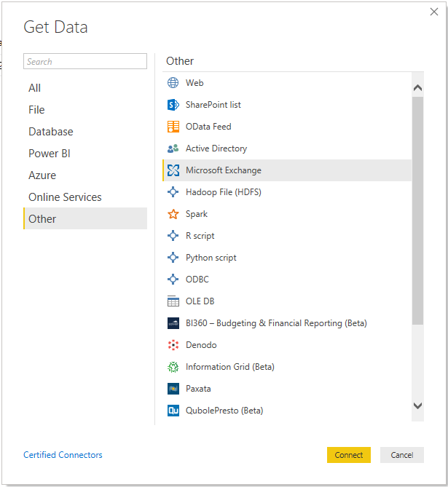The height and width of the screenshot is (487, 448).
Task: Select the ODBC label
Action: coord(197,280)
